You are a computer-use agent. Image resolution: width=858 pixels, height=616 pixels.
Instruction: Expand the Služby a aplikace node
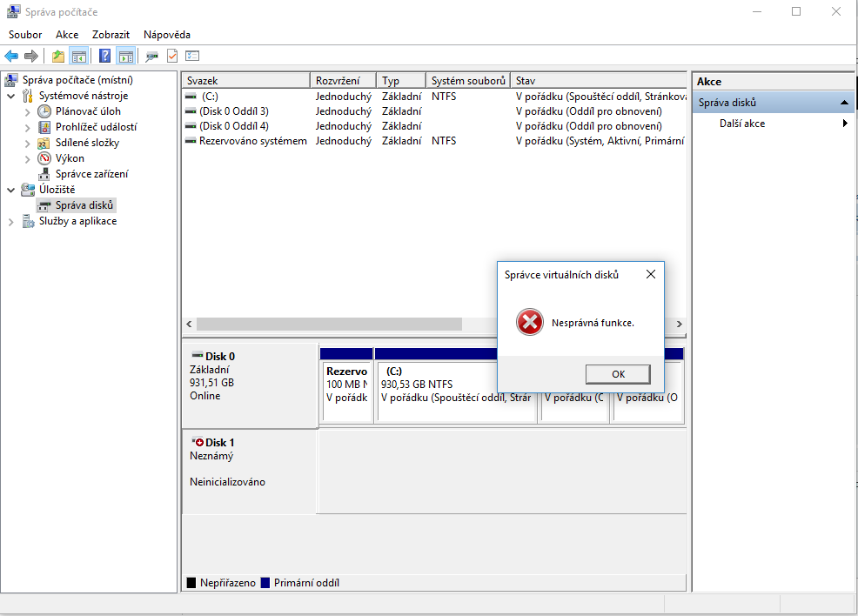click(11, 222)
